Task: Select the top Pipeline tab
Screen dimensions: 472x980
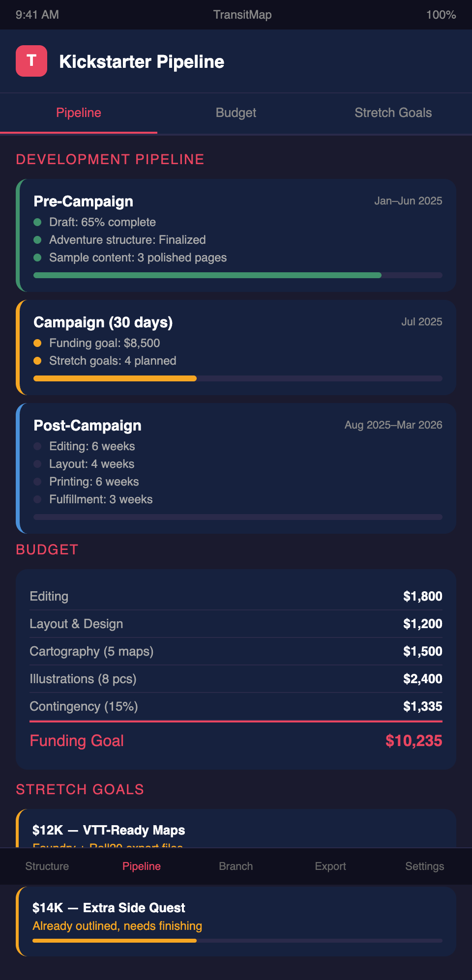Action: 79,113
